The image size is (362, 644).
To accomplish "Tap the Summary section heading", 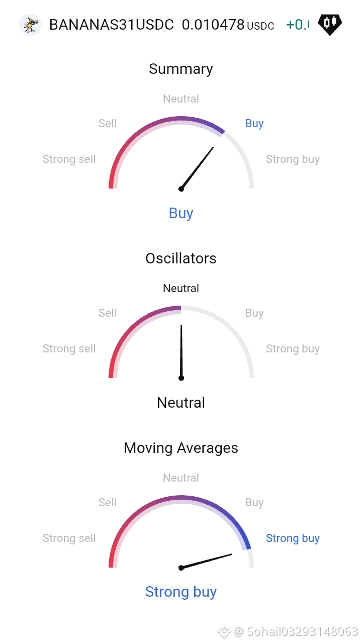I will pos(181,69).
